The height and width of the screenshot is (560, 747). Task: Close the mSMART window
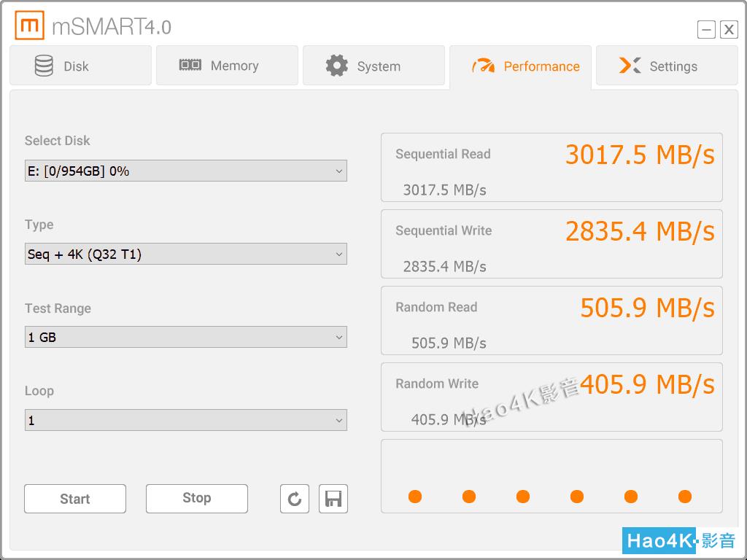coord(729,29)
